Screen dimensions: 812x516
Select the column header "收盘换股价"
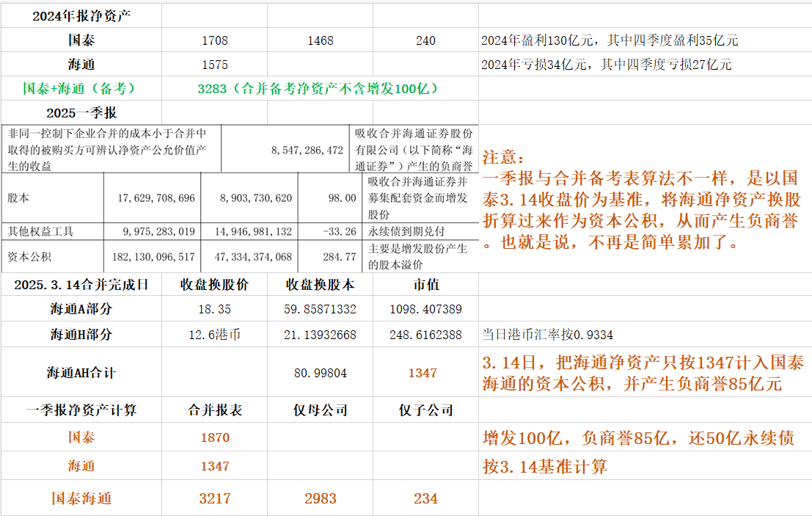coord(214,284)
